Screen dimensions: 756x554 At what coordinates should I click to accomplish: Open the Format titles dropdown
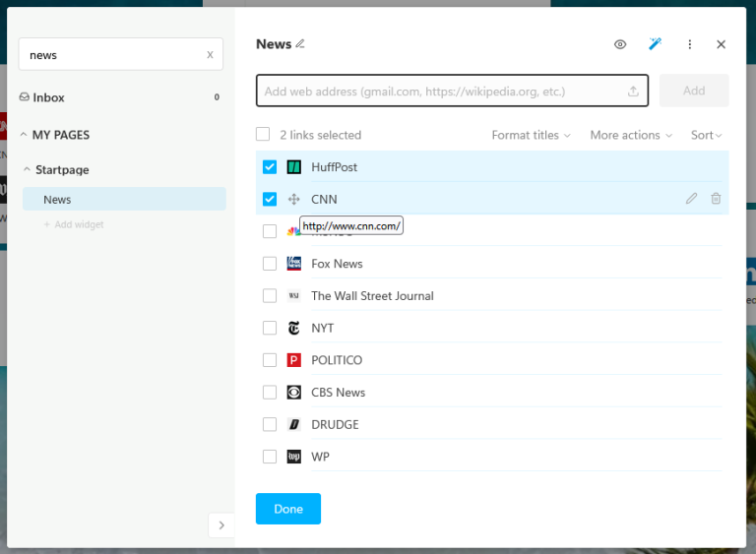(x=531, y=135)
